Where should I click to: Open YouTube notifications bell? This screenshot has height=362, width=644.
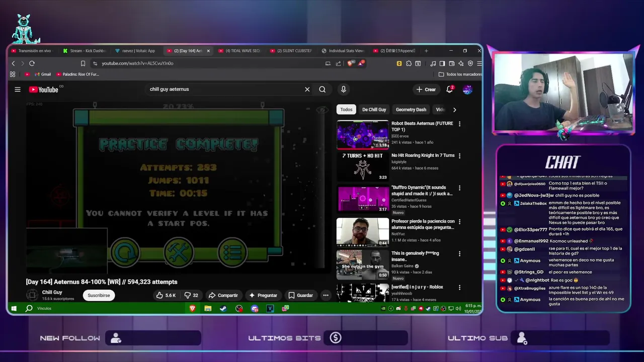pos(449,89)
